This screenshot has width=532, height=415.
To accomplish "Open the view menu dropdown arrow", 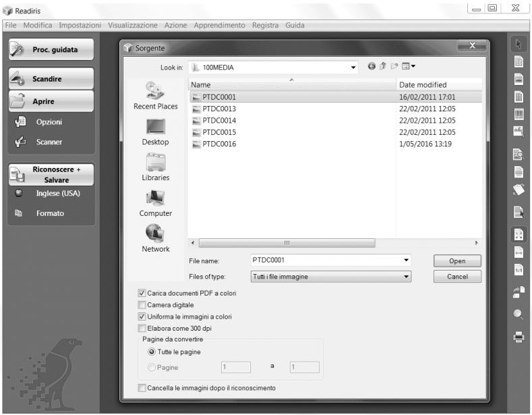I will [x=413, y=66].
